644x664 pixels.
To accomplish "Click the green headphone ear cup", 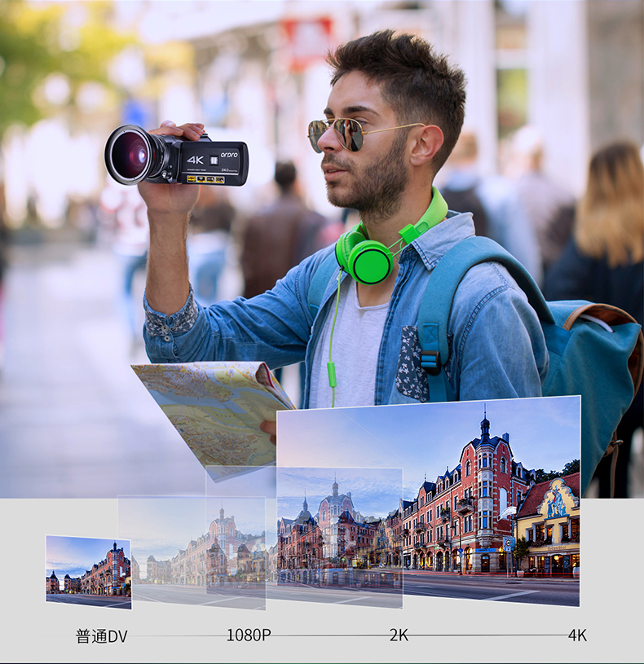I will 366,261.
